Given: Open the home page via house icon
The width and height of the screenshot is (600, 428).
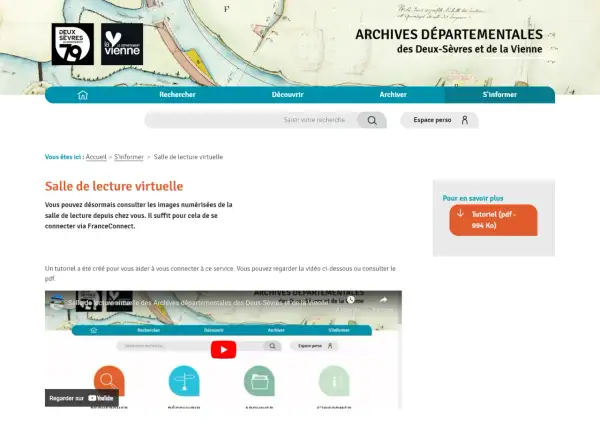Looking at the screenshot, I should [x=83, y=95].
